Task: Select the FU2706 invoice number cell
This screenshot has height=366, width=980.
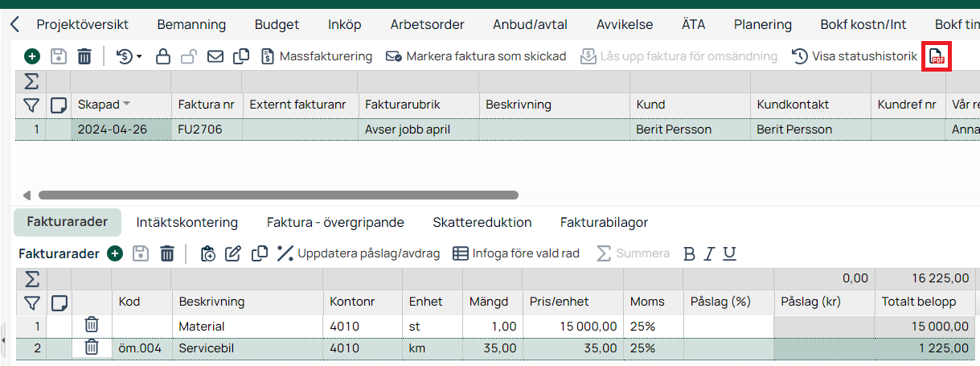Action: click(206, 129)
